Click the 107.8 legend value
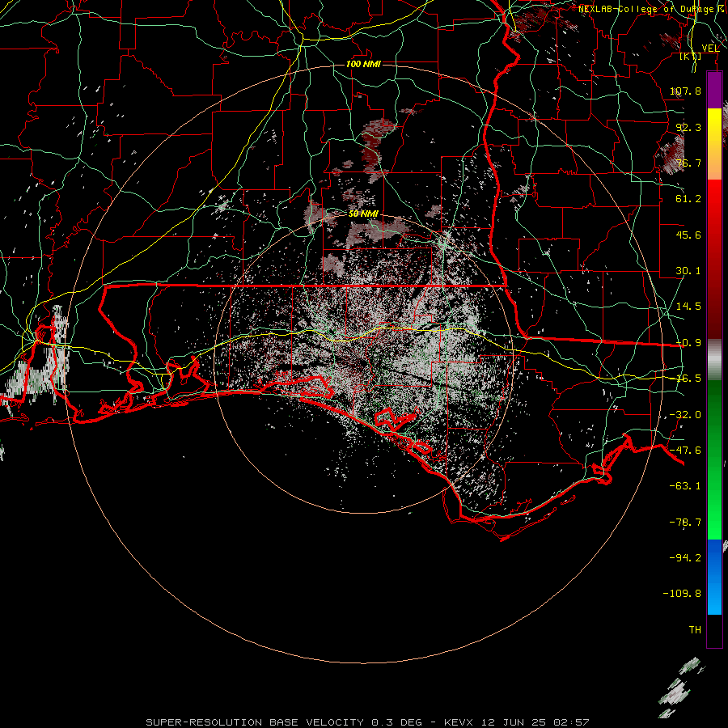The width and height of the screenshot is (728, 728). tap(685, 91)
